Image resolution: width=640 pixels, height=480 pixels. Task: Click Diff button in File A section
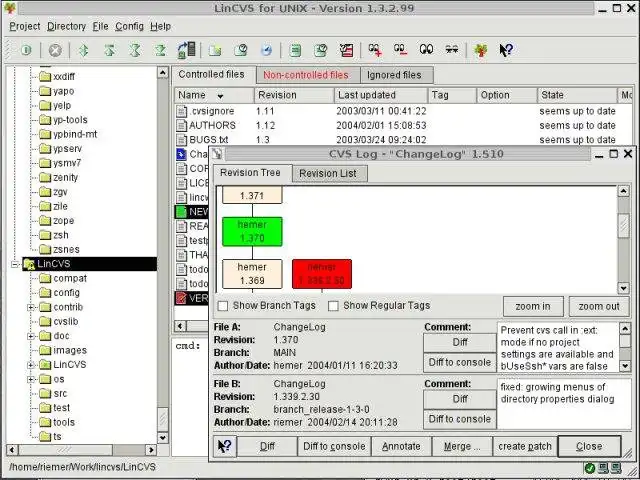click(x=460, y=342)
